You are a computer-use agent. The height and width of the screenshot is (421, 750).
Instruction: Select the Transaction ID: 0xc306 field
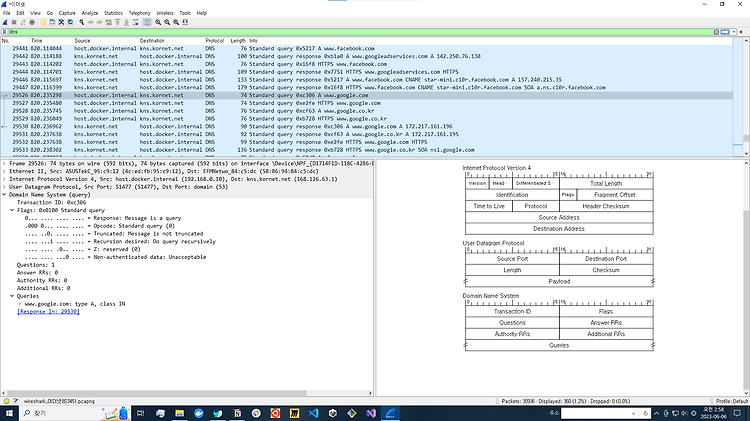[52, 203]
